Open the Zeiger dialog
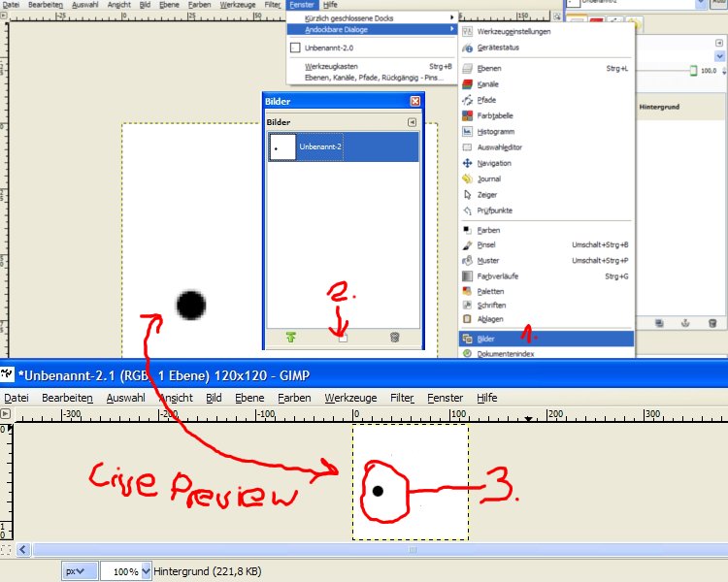728x582 pixels. click(x=546, y=194)
